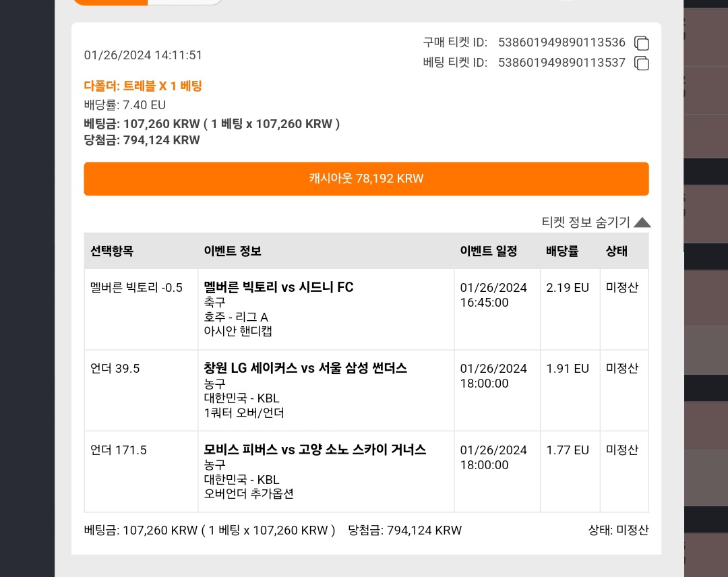
Task: Copy the purchase ticket ID 538601949890113536
Action: pos(641,43)
